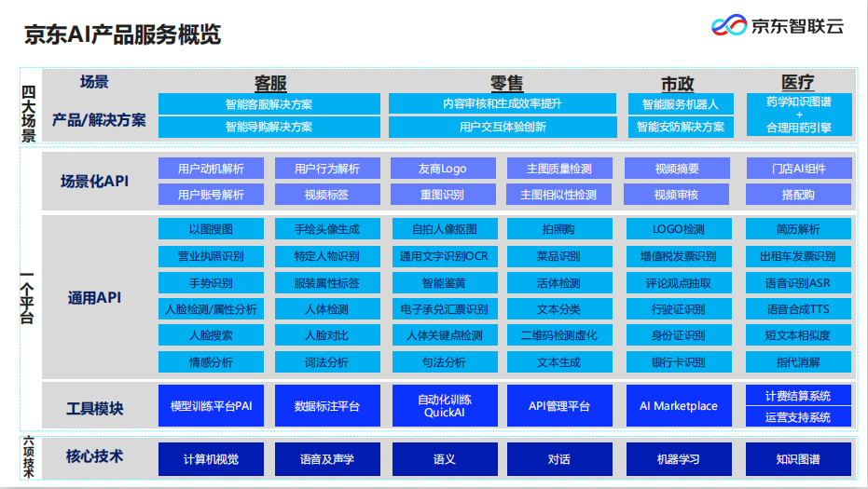Select 通用文字识别OCR box
The image size is (868, 489).
click(445, 255)
